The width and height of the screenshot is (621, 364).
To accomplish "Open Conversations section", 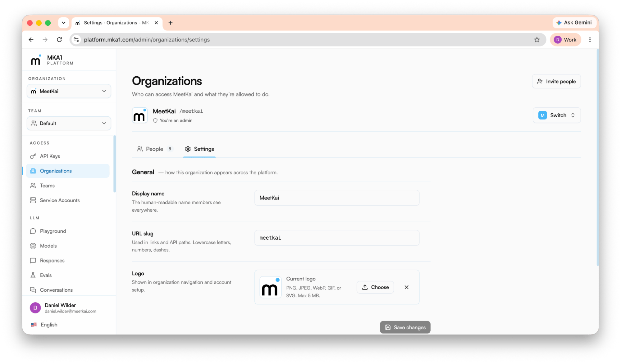I will click(x=68, y=290).
